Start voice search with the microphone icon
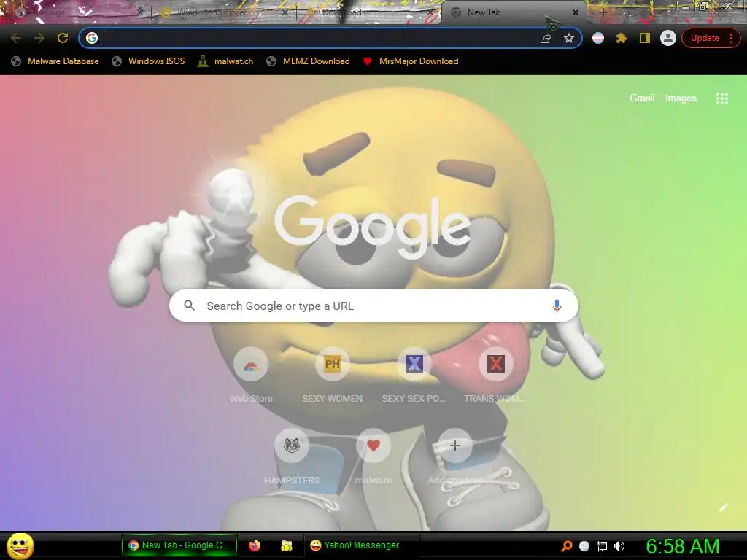The width and height of the screenshot is (747, 560). (x=557, y=306)
